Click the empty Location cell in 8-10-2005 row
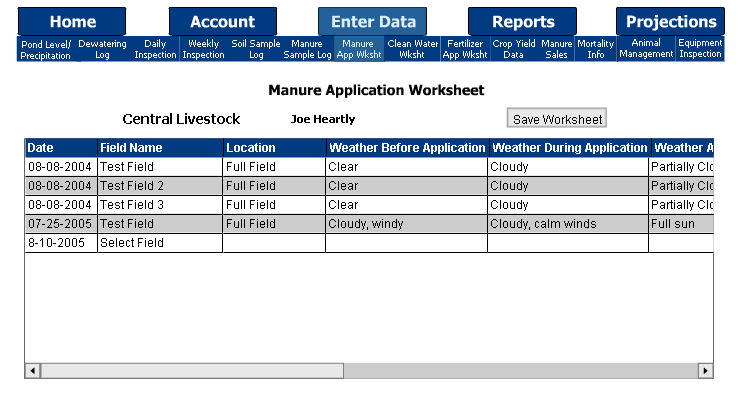Viewport: 746px width, 400px height. [274, 243]
